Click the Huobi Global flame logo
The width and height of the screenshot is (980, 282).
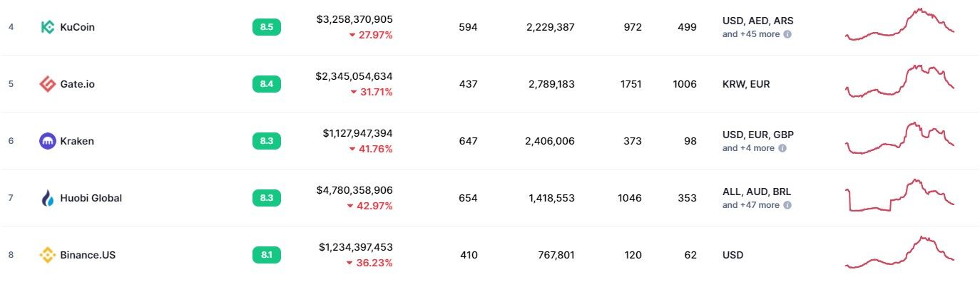(x=47, y=198)
